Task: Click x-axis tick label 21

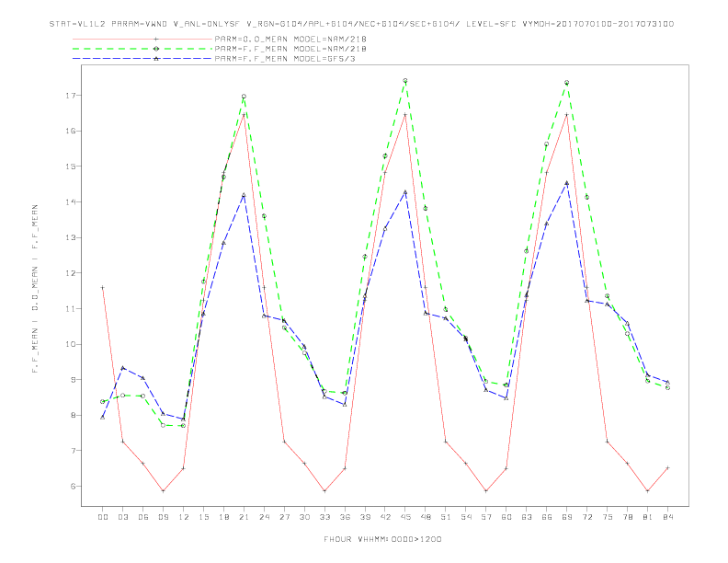Action: [x=244, y=517]
